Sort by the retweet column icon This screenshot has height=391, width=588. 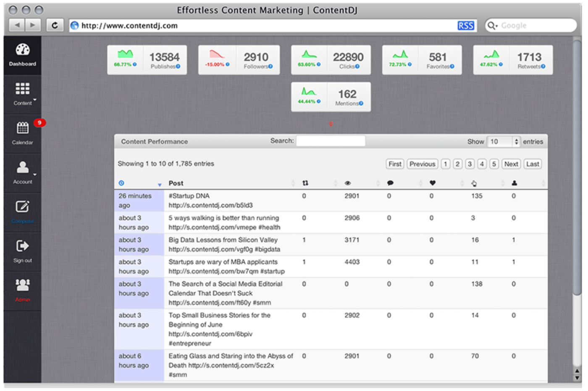click(306, 183)
